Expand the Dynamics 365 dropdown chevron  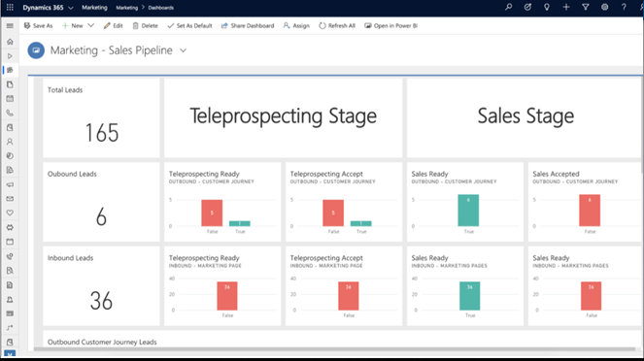(71, 8)
